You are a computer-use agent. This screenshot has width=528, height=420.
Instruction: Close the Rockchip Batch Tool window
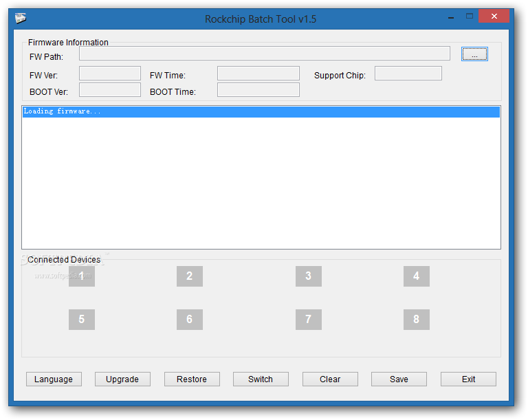494,16
